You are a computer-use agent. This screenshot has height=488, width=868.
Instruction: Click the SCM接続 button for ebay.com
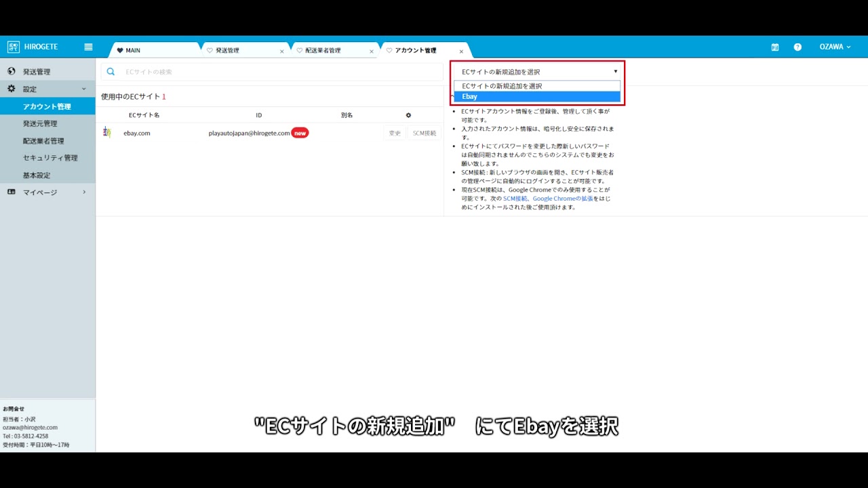pos(425,133)
